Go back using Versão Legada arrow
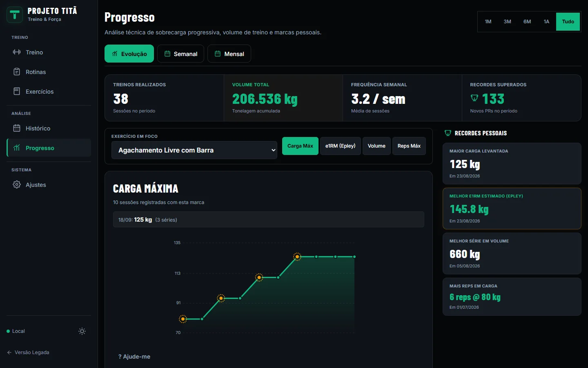The height and width of the screenshot is (368, 588). click(9, 352)
